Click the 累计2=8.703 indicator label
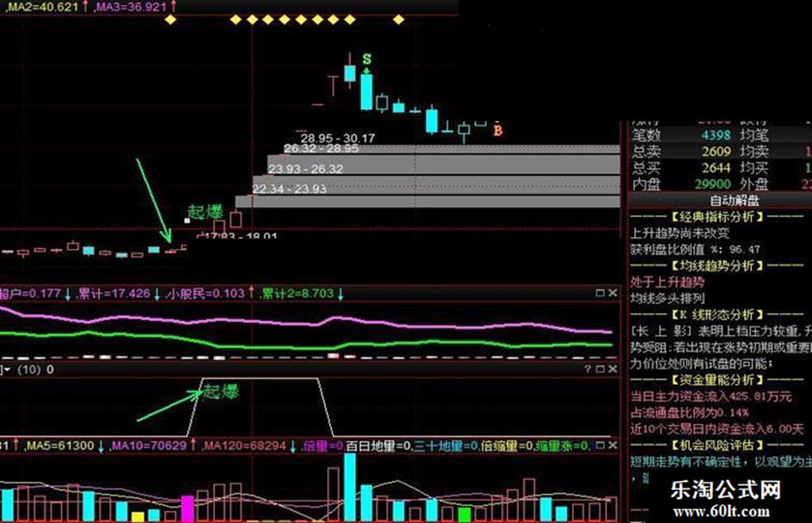812x523 pixels. click(297, 294)
